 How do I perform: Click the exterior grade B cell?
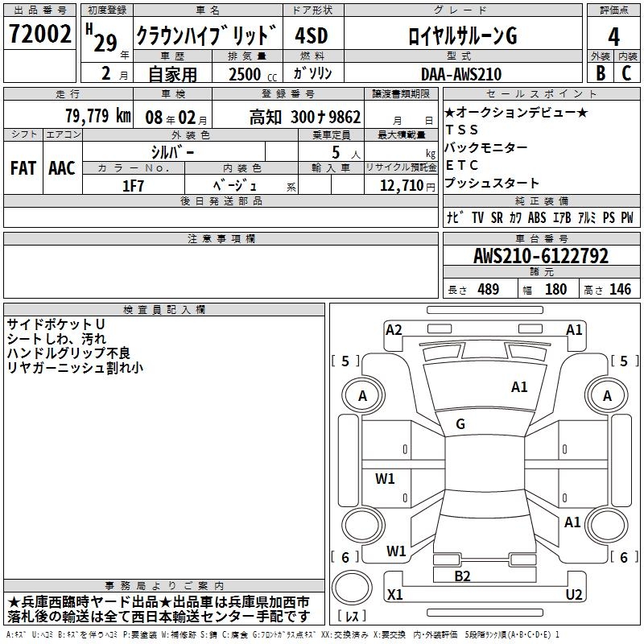pyautogui.click(x=601, y=73)
